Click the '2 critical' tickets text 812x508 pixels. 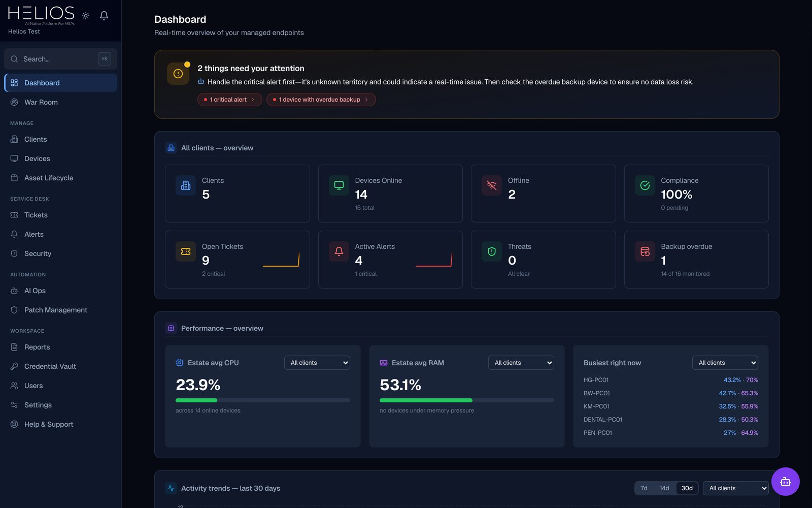coord(213,274)
